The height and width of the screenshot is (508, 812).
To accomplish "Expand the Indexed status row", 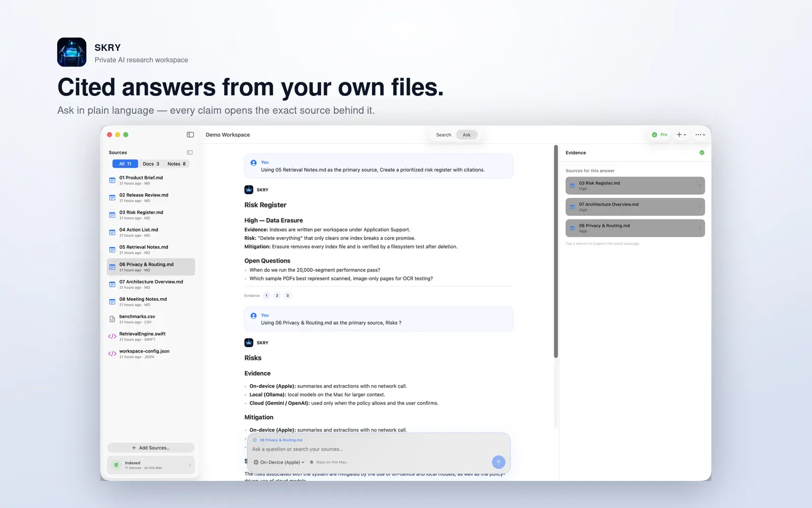I will pyautogui.click(x=151, y=465).
